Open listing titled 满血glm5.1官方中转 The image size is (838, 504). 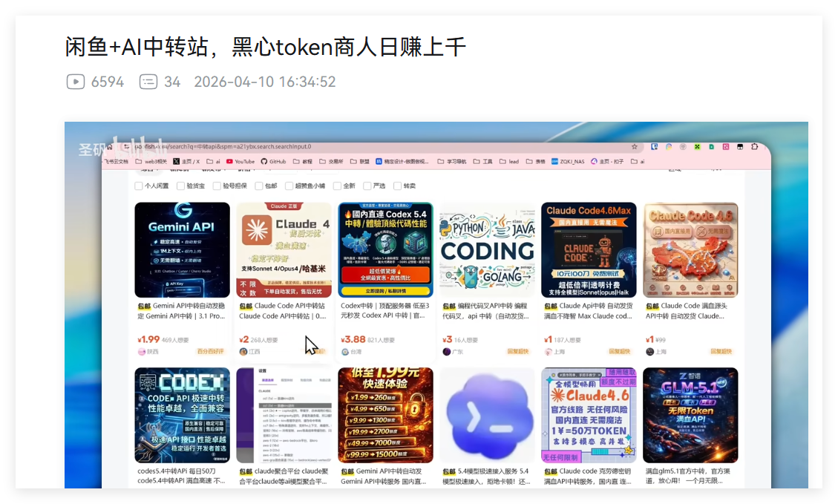pyautogui.click(x=688, y=477)
